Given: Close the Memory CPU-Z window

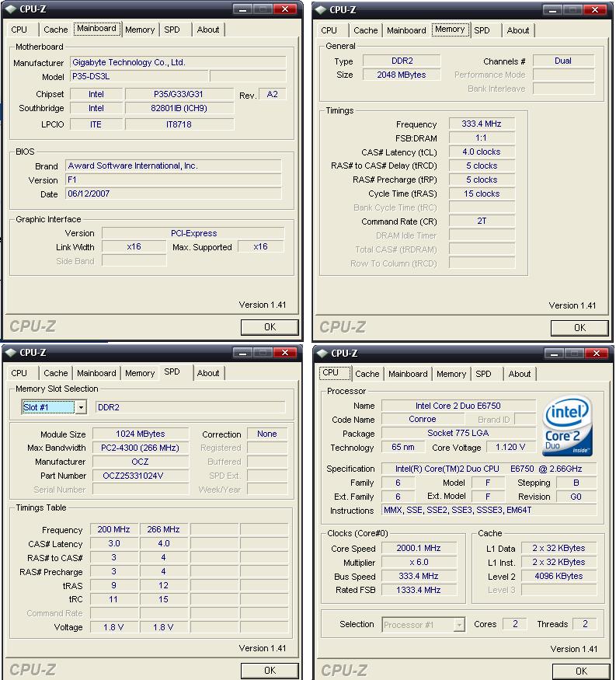Looking at the screenshot, I should coord(595,9).
